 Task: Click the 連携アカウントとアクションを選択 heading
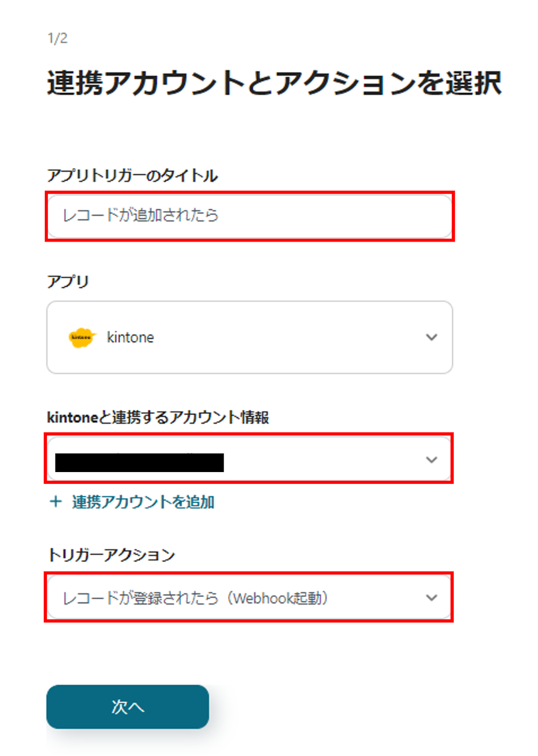tap(274, 83)
